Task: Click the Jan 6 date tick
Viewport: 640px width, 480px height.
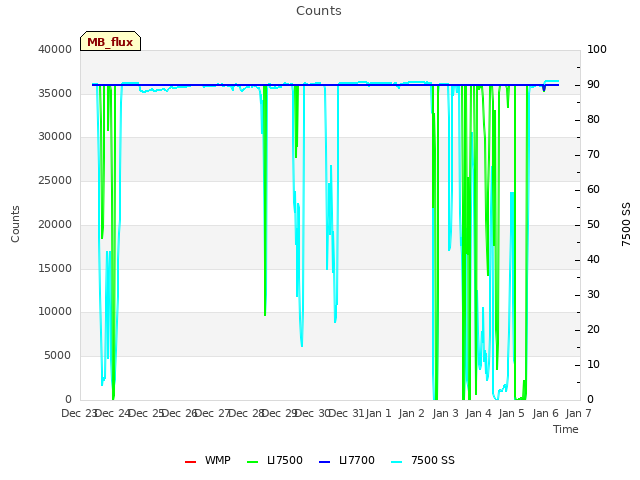Action: tap(545, 413)
